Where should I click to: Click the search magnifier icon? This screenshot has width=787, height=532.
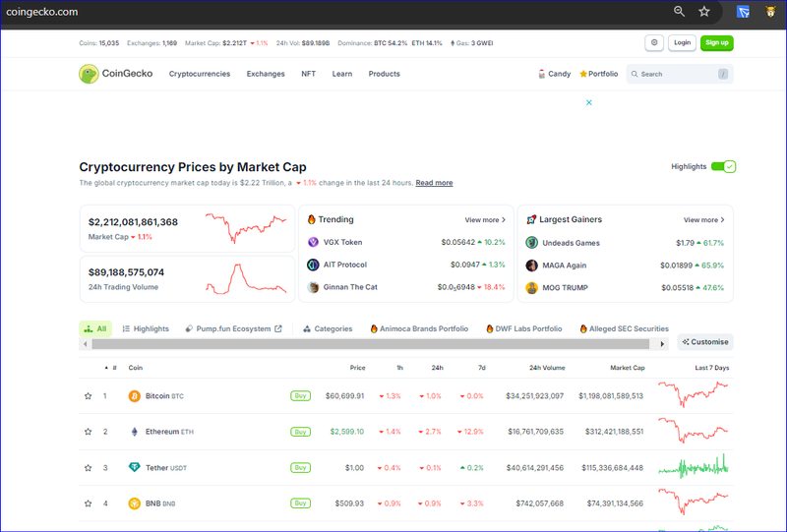pos(635,74)
